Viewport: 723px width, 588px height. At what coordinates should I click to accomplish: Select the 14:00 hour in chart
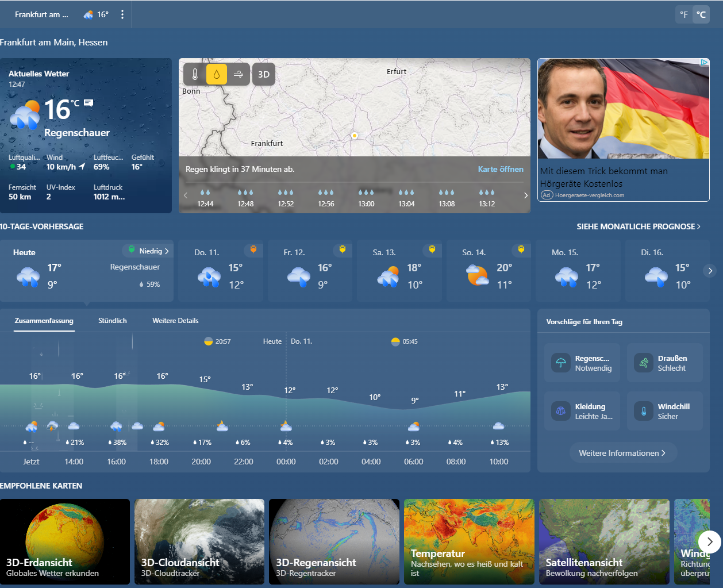74,462
